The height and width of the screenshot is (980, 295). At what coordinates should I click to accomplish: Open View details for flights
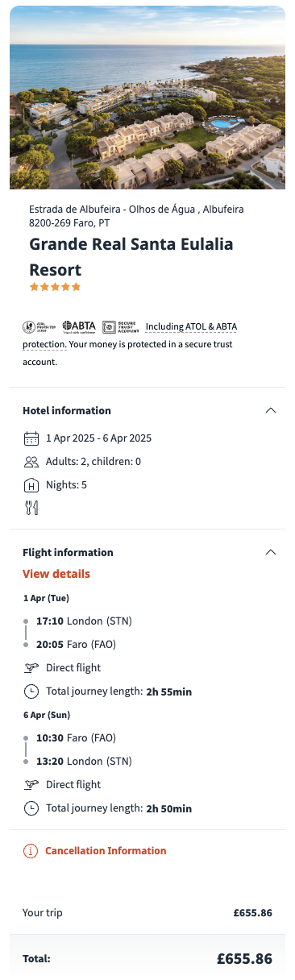tap(56, 574)
